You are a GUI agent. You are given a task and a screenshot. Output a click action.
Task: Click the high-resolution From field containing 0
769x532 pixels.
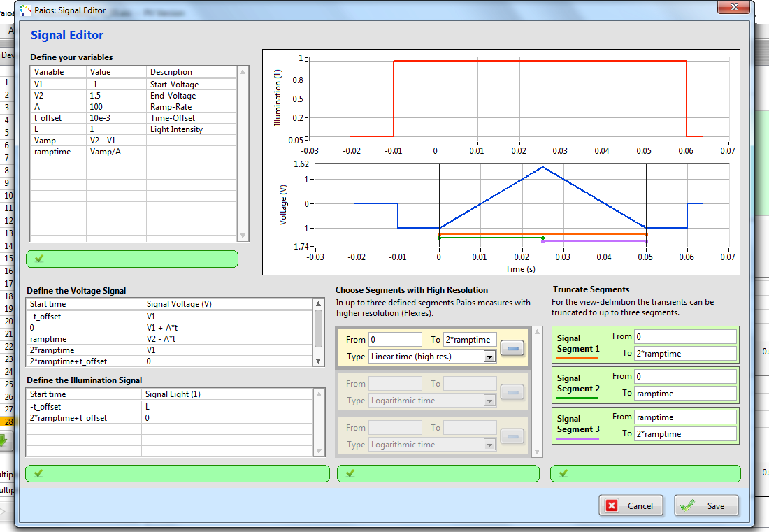(395, 339)
